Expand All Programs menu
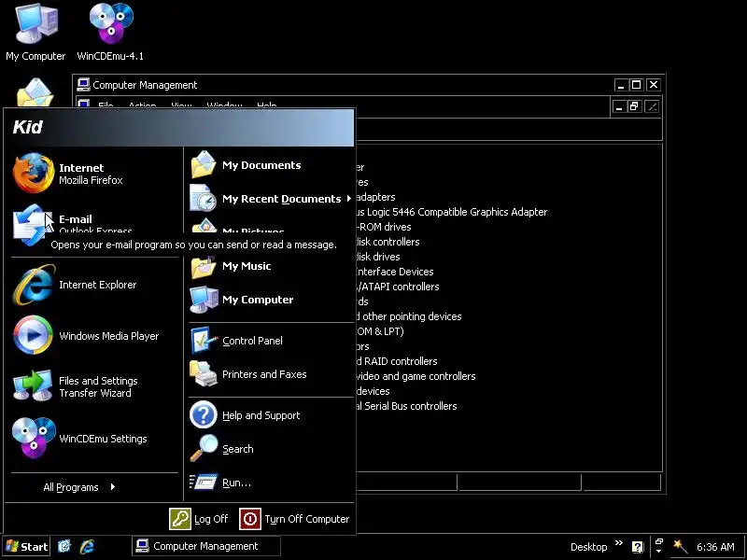This screenshot has height=560, width=747. tap(79, 487)
